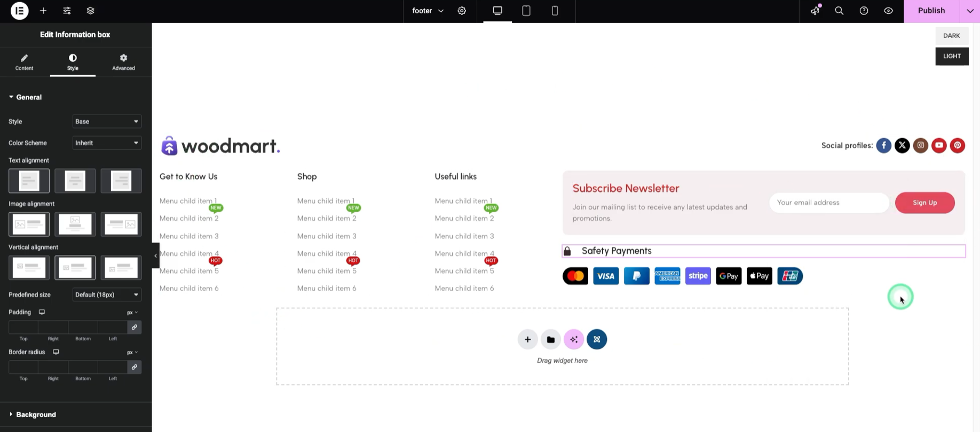Viewport: 980px width, 432px height.
Task: Select center text alignment option
Action: (75, 181)
